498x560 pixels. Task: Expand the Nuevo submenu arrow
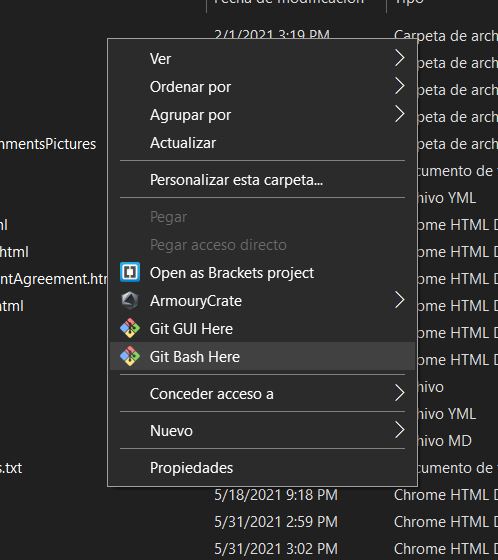coord(399,430)
